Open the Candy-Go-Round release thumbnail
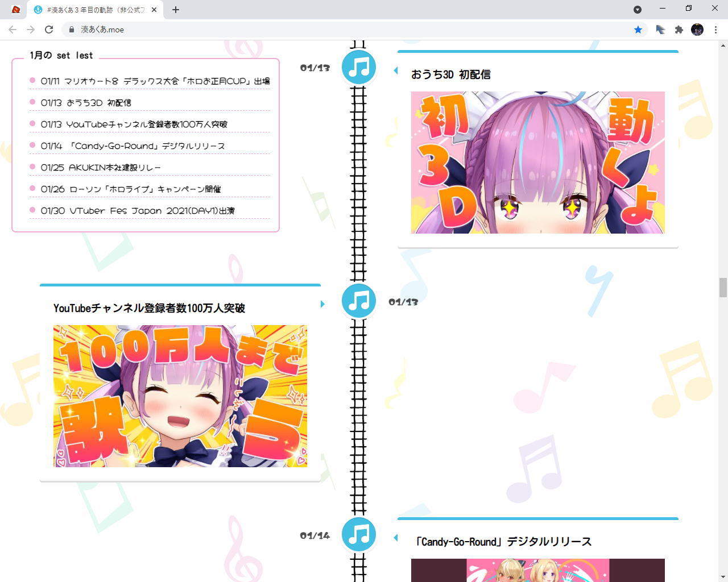This screenshot has height=582, width=728. pos(537,570)
